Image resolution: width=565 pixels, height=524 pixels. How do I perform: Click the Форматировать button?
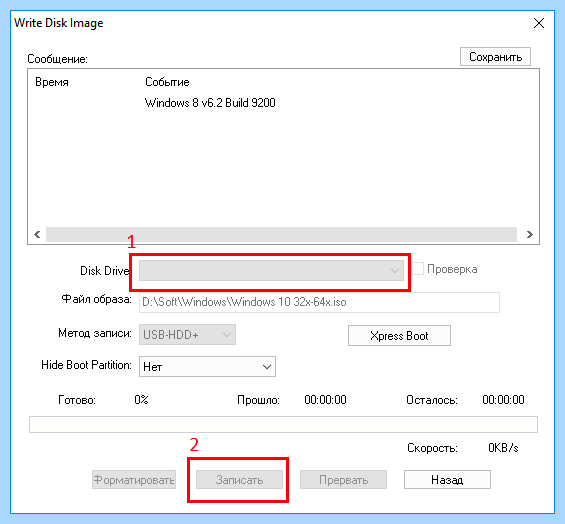point(134,480)
